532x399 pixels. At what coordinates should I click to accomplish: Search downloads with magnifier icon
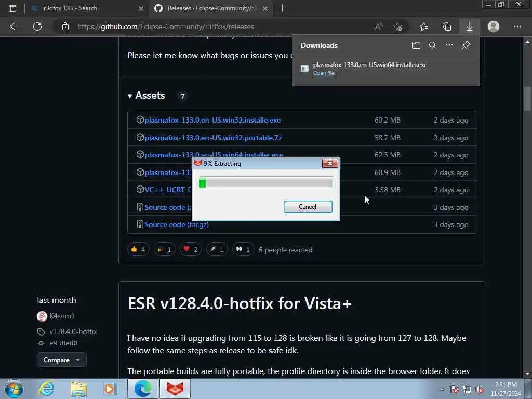click(433, 45)
